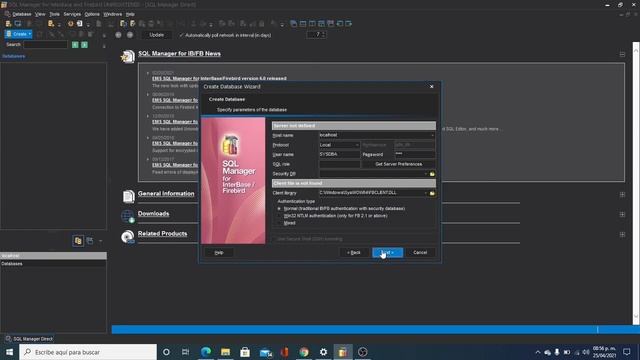Open SQL Manager for IB/FB News link
This screenshot has height=360, width=640.
179,53
